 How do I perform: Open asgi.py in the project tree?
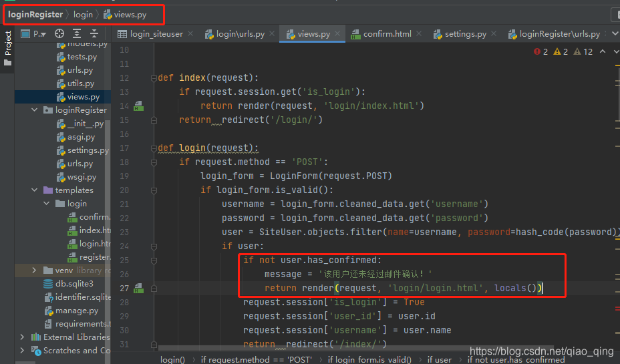pos(76,137)
